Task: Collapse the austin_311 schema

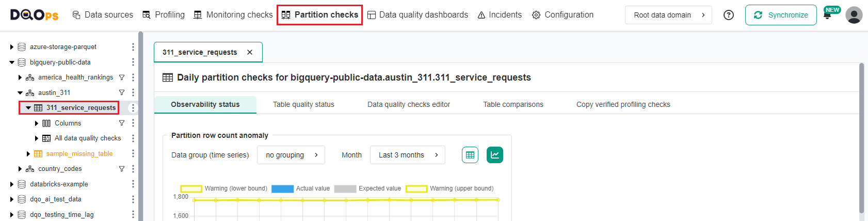Action: coord(20,93)
